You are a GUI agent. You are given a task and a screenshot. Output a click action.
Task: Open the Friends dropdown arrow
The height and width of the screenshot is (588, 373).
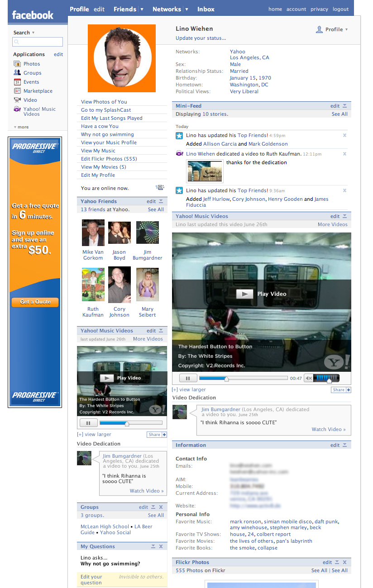[142, 9]
